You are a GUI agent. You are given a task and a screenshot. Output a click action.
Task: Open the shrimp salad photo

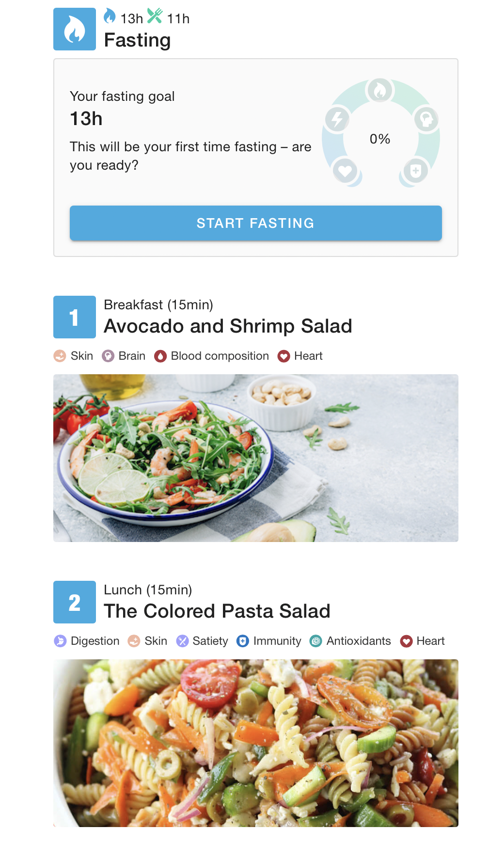[256, 458]
